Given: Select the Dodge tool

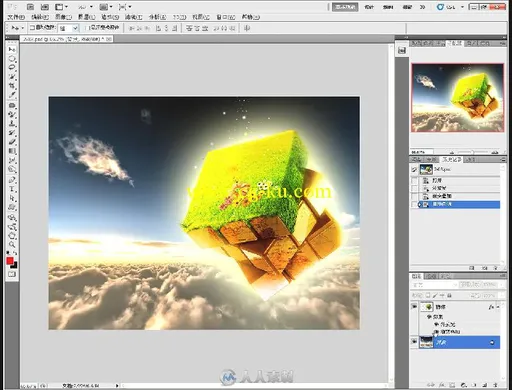Looking at the screenshot, I should pos(12,169).
